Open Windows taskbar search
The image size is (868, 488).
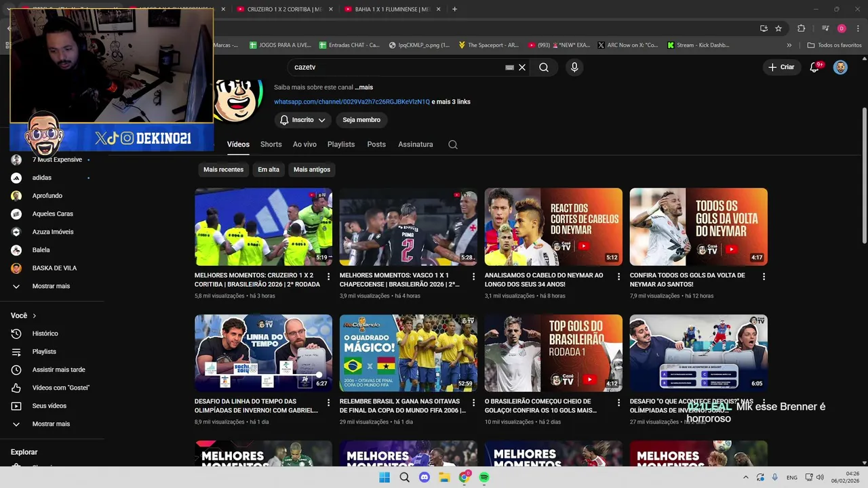(x=405, y=477)
